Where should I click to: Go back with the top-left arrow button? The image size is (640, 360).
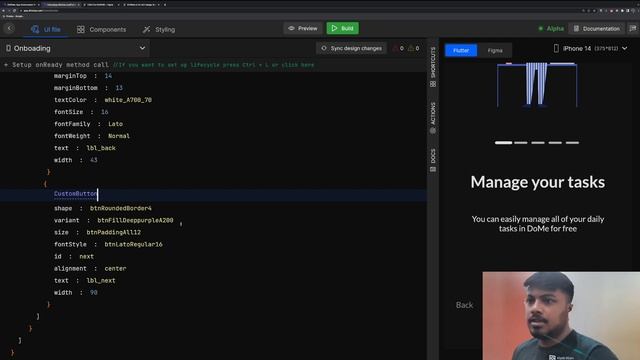(x=10, y=28)
